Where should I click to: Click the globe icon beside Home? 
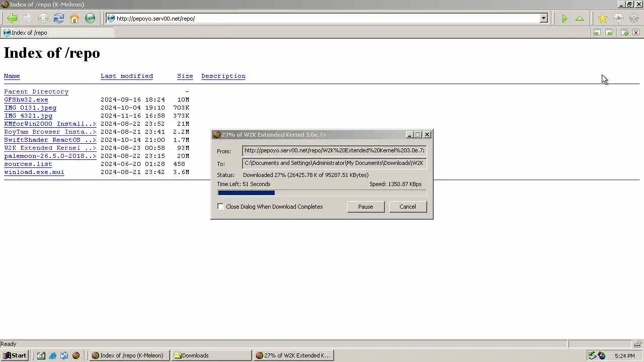[90, 19]
